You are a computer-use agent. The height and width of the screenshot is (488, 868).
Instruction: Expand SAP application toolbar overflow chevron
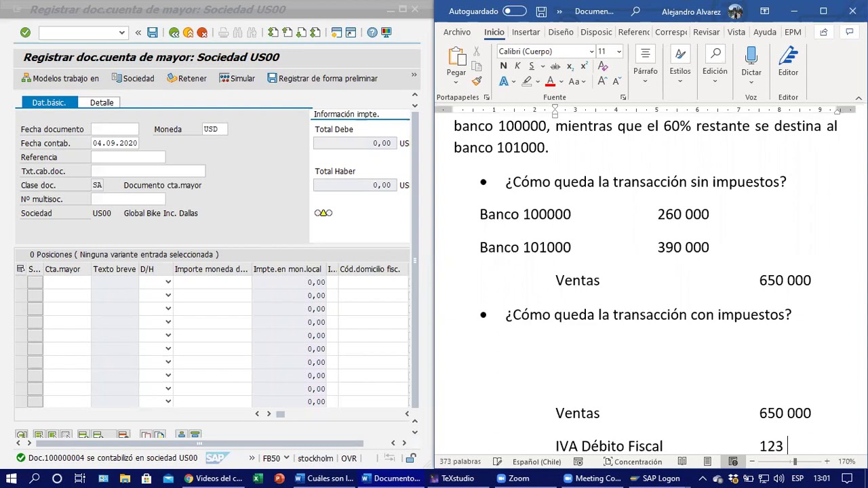(x=414, y=75)
